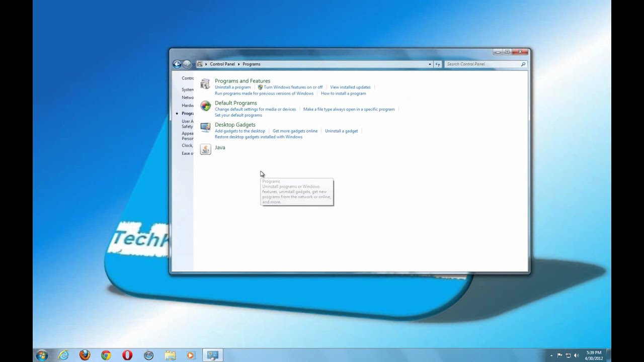
Task: Select Appearance and Personalization sidebar item
Action: [188, 136]
